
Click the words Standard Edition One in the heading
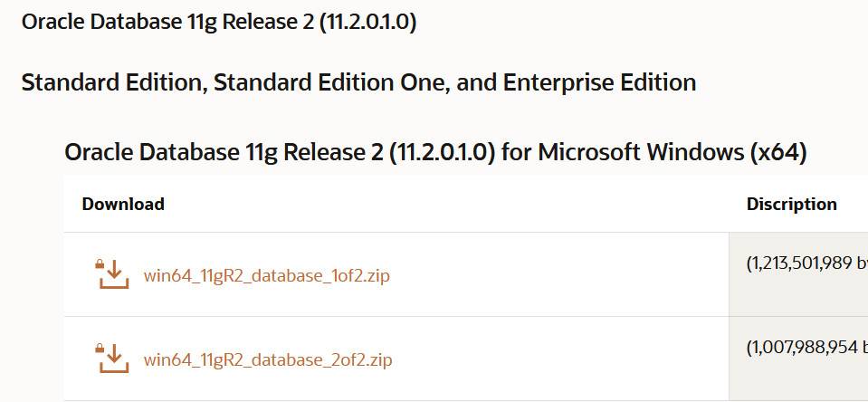326,82
